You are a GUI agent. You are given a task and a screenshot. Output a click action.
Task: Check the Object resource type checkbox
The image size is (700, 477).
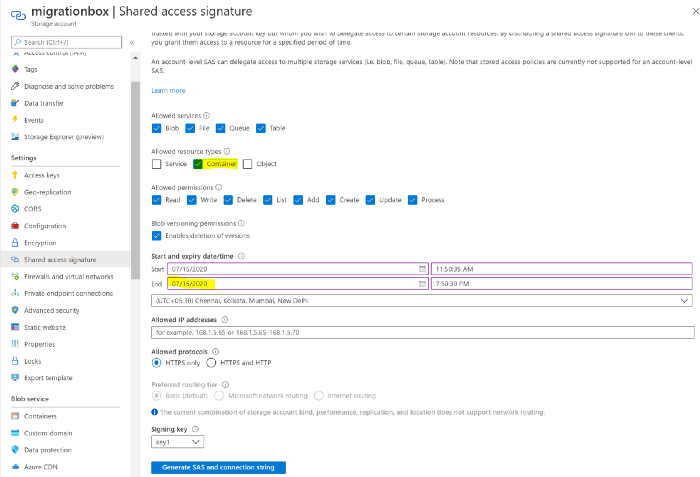[x=247, y=164]
